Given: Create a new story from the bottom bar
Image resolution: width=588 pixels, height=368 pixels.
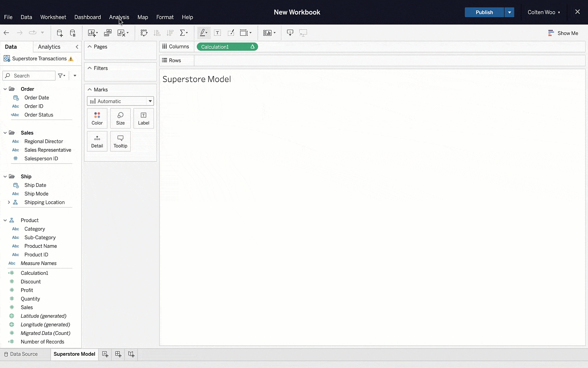Looking at the screenshot, I should click(131, 354).
